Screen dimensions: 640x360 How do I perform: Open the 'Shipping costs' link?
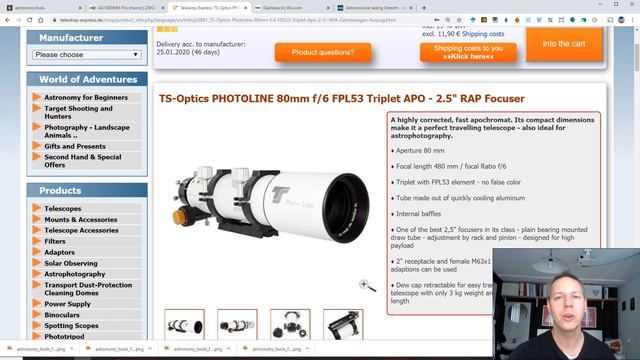[x=483, y=34]
